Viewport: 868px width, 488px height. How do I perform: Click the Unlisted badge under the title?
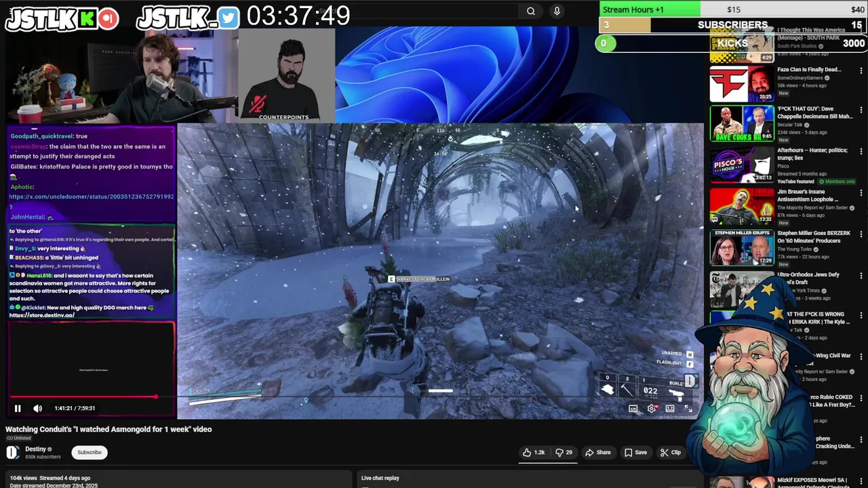(x=19, y=439)
